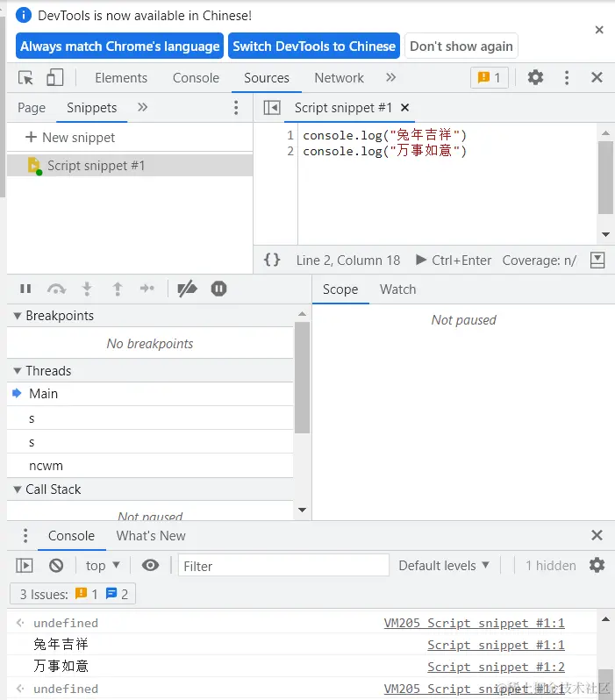
Task: Clear the console with the ban icon
Action: pyautogui.click(x=56, y=566)
